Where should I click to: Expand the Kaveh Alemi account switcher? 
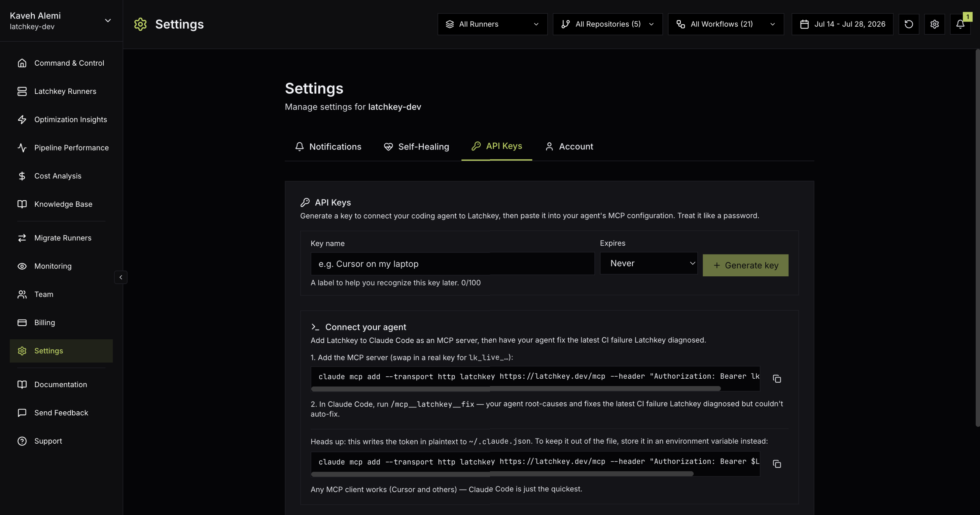pos(61,21)
